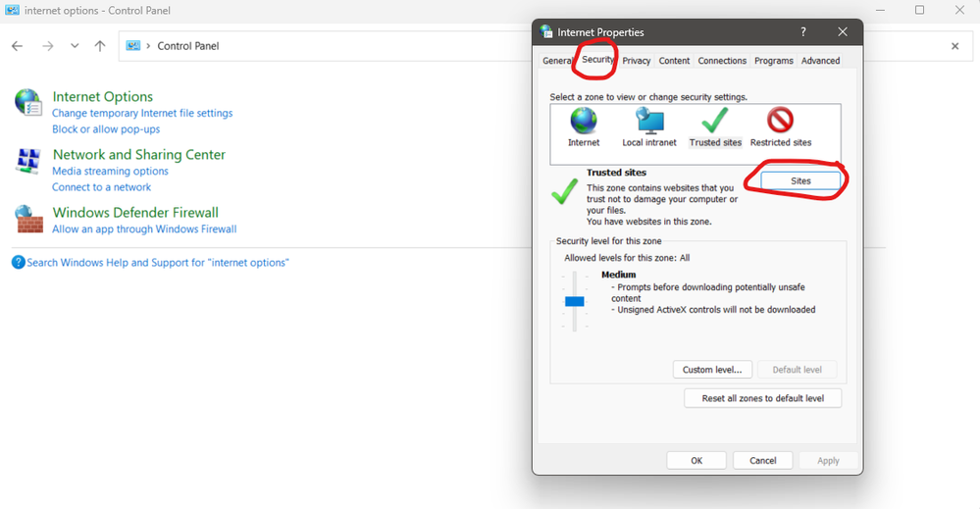Open Media streaming options link
The height and width of the screenshot is (509, 980).
pyautogui.click(x=110, y=171)
